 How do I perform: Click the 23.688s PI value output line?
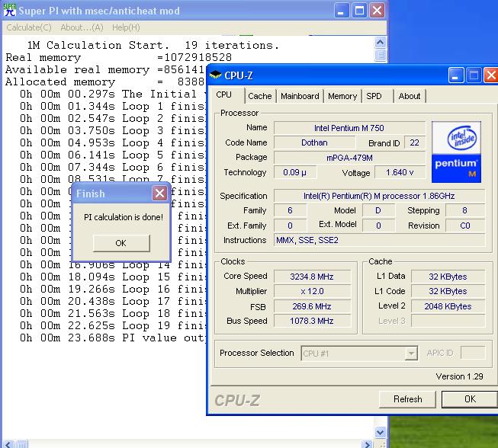pos(112,338)
